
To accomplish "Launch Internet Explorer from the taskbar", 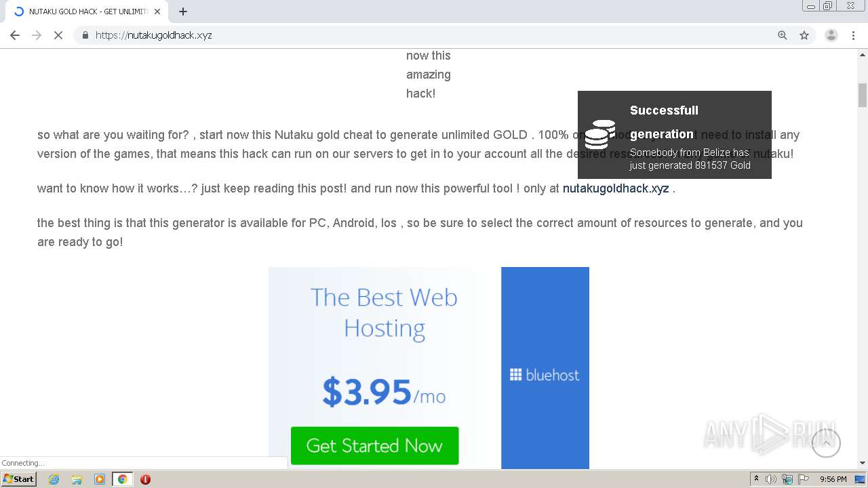I will (x=54, y=479).
